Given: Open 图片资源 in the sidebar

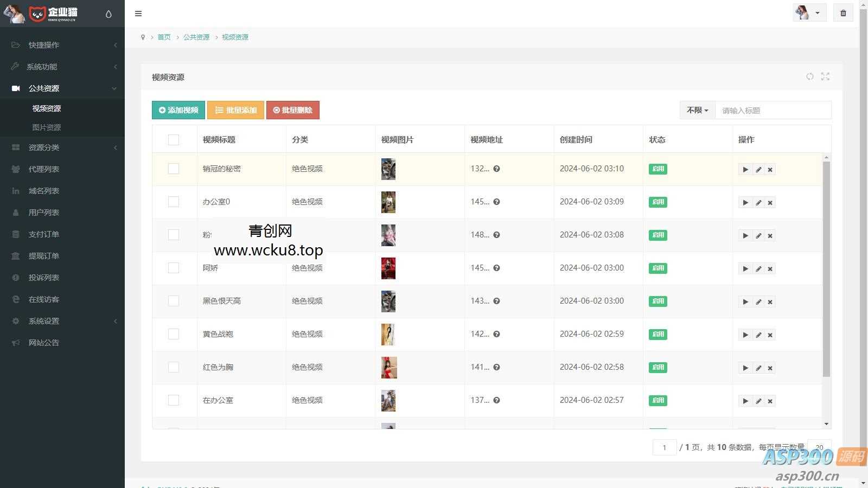Looking at the screenshot, I should (x=47, y=127).
